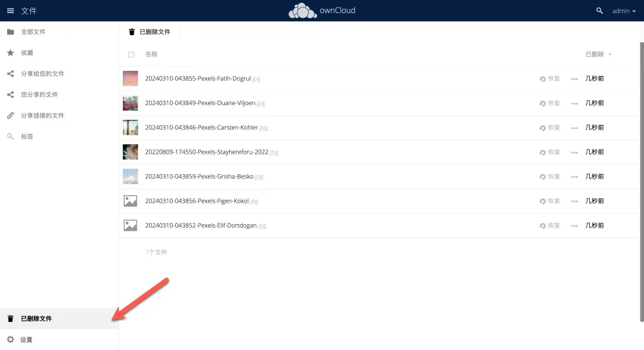Screen dimensions: 644x350
Task: Restore the Stayhereforu-2022 file
Action: [x=549, y=152]
